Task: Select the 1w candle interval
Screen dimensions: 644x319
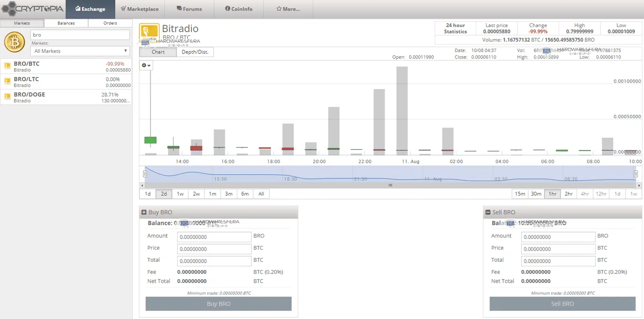Action: click(x=633, y=194)
